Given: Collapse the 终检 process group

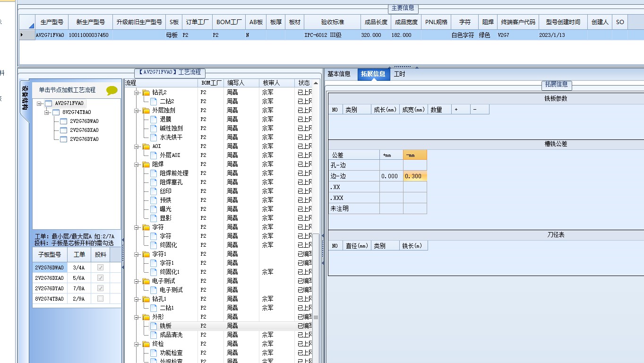Looking at the screenshot, I should 137,344.
